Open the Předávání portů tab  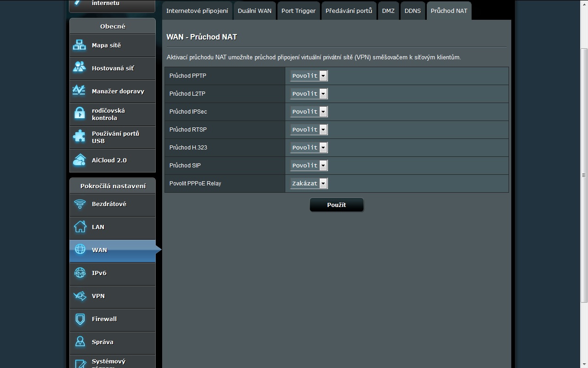[x=349, y=11]
